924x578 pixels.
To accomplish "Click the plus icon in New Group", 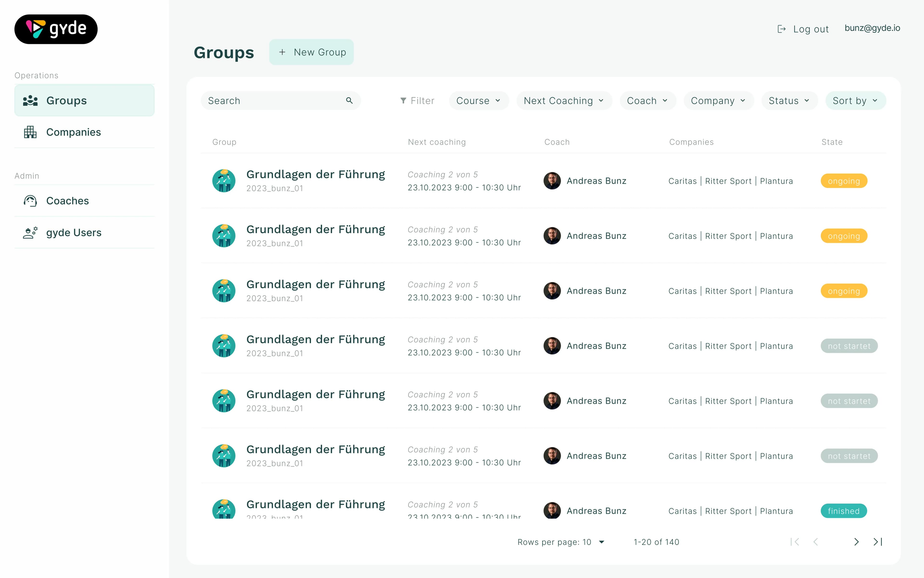I will [282, 52].
